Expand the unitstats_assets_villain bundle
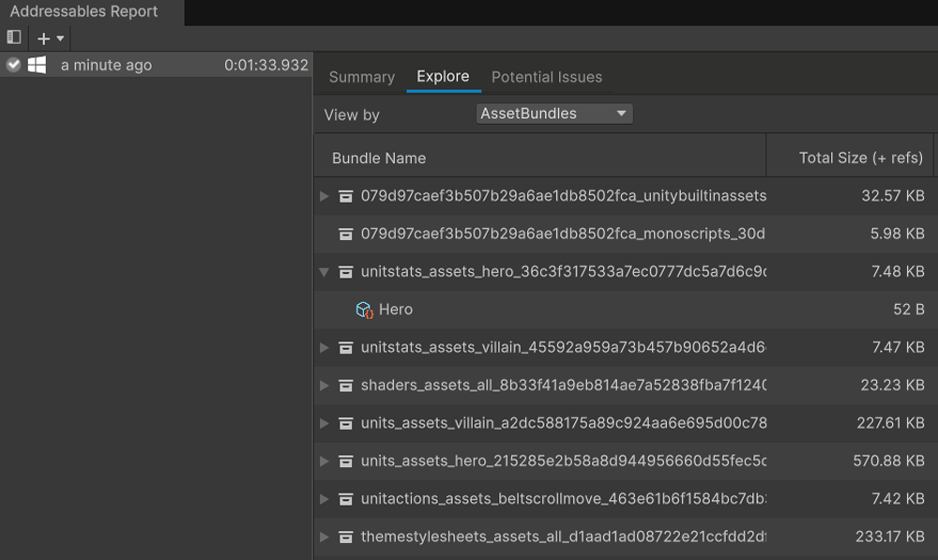This screenshot has width=938, height=560. [325, 347]
